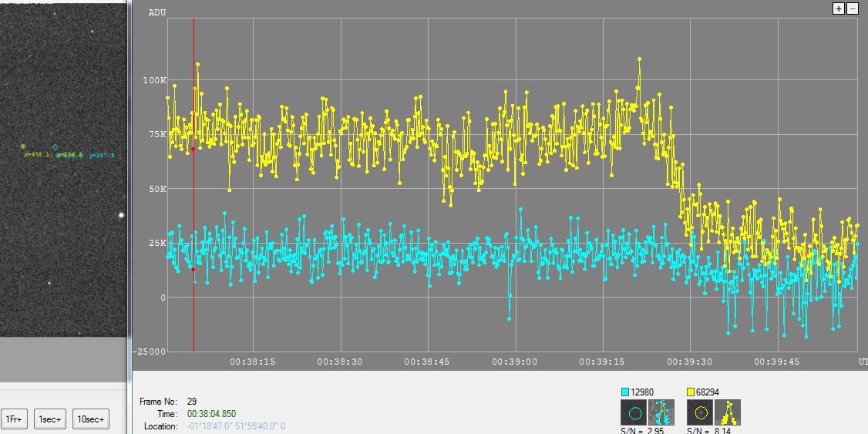Click the cyan target PSF profile thumbnail

661,412
